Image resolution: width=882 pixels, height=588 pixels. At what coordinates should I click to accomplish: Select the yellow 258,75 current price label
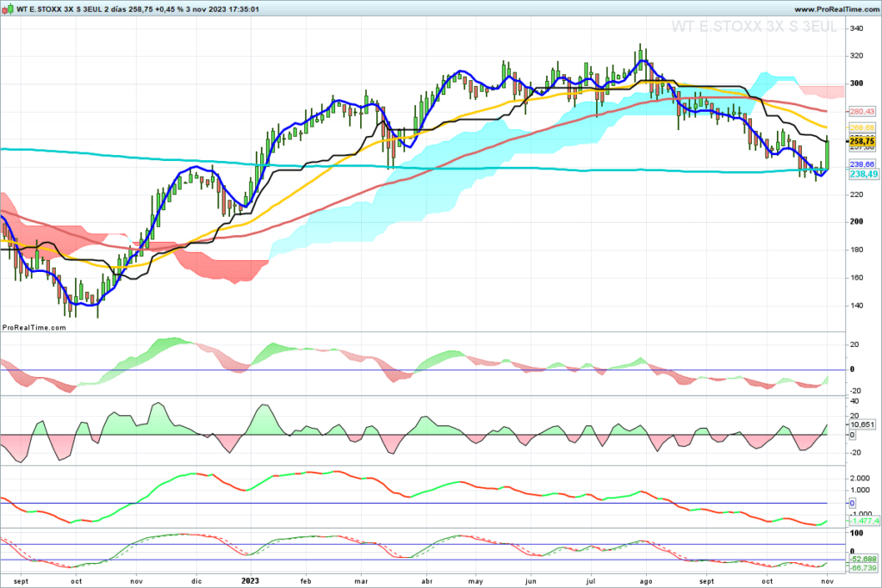click(863, 140)
